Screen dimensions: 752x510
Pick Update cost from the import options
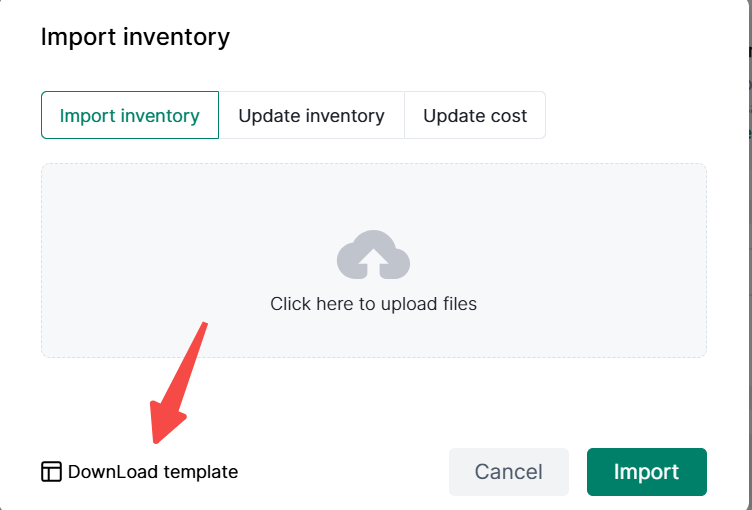[x=475, y=116]
